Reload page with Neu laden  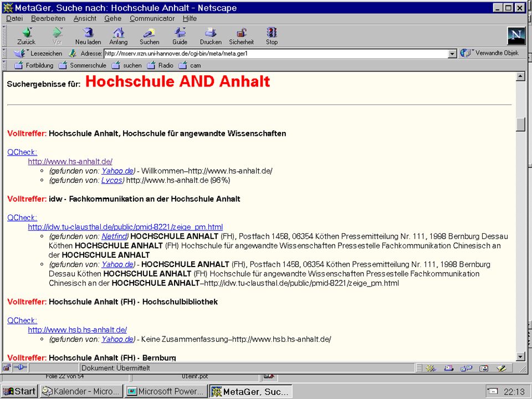click(88, 36)
